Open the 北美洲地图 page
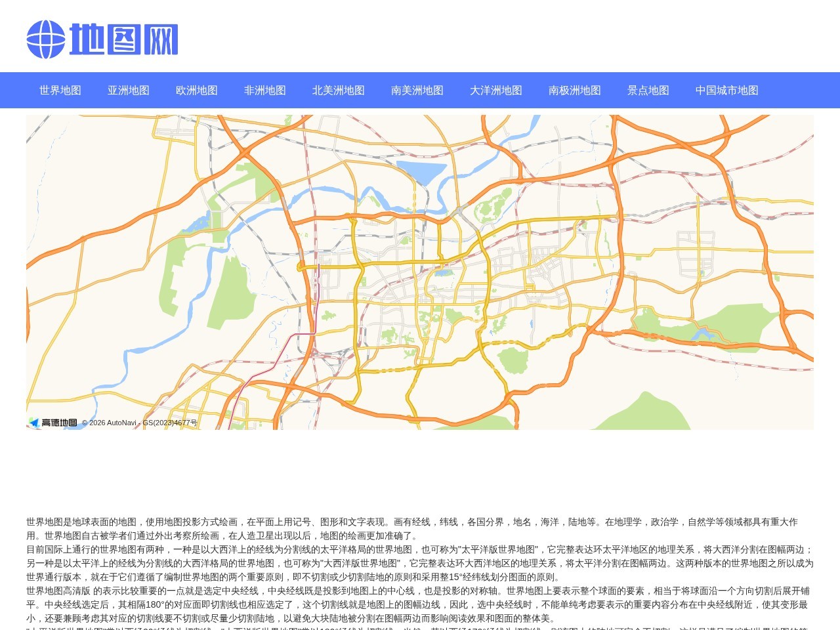Image resolution: width=840 pixels, height=630 pixels. click(339, 91)
